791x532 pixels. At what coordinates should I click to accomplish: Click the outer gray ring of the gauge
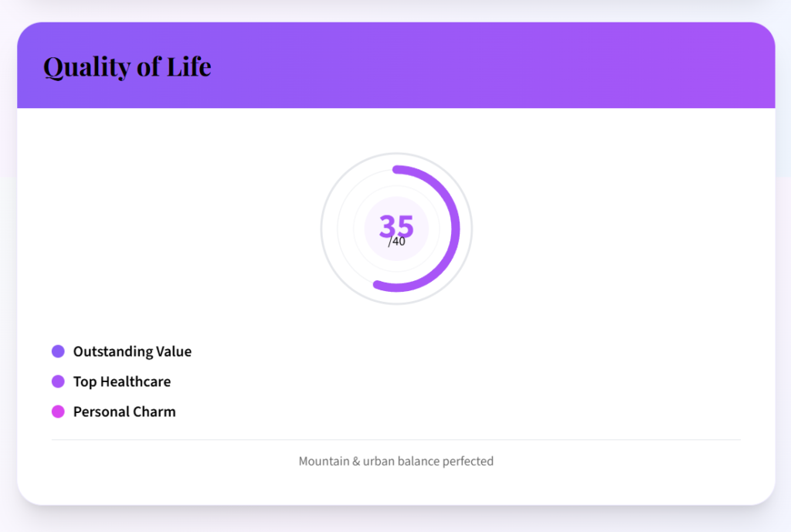322,229
